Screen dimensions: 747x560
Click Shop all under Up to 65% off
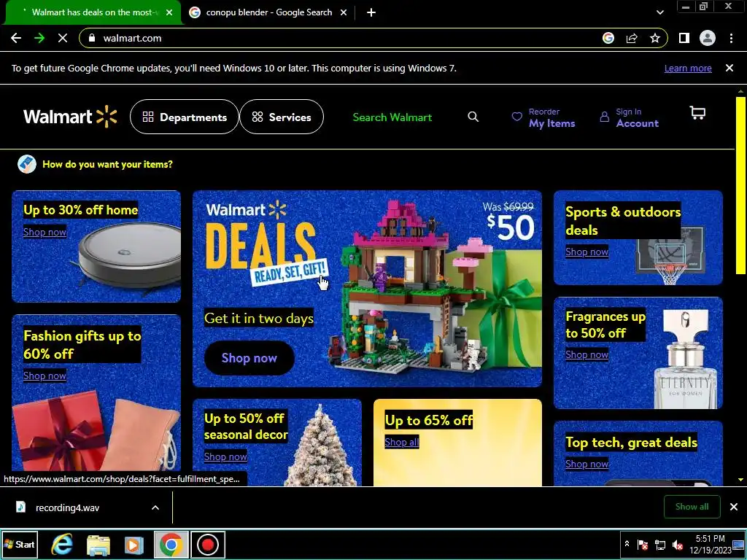402,443
